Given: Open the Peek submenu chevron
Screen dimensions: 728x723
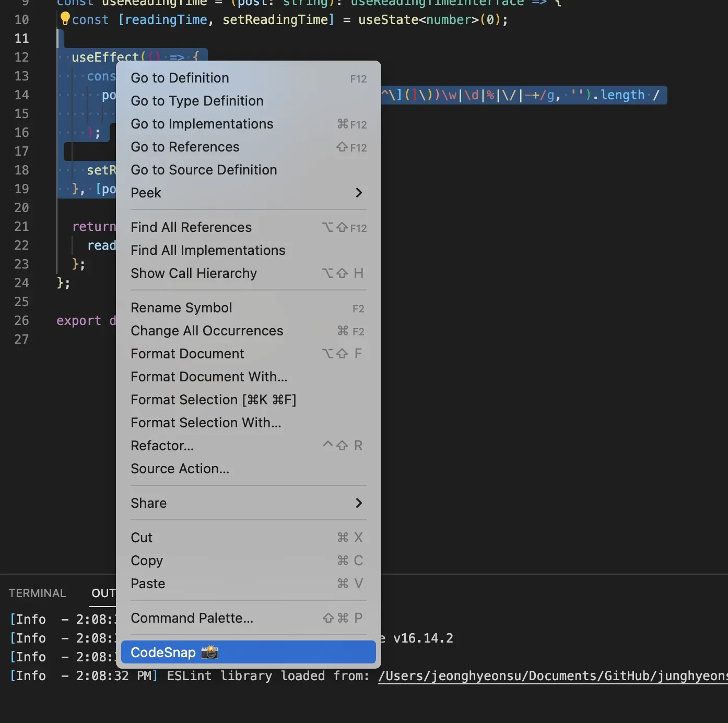Looking at the screenshot, I should tap(359, 193).
